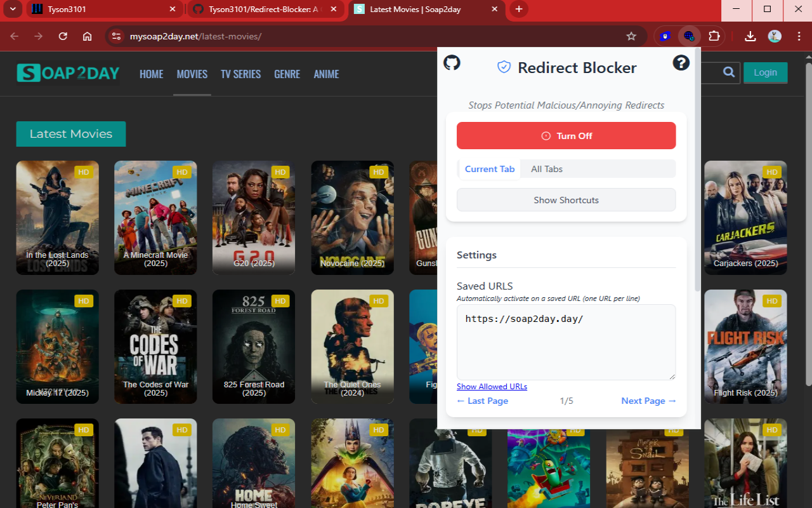Go to the Last Page of settings

[x=482, y=401]
